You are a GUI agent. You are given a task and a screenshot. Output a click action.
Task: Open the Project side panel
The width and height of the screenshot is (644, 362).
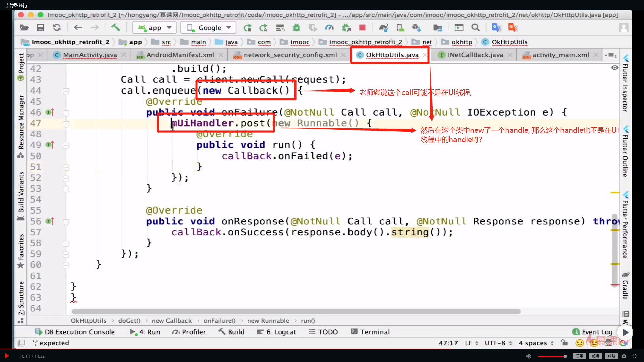tap(21, 67)
